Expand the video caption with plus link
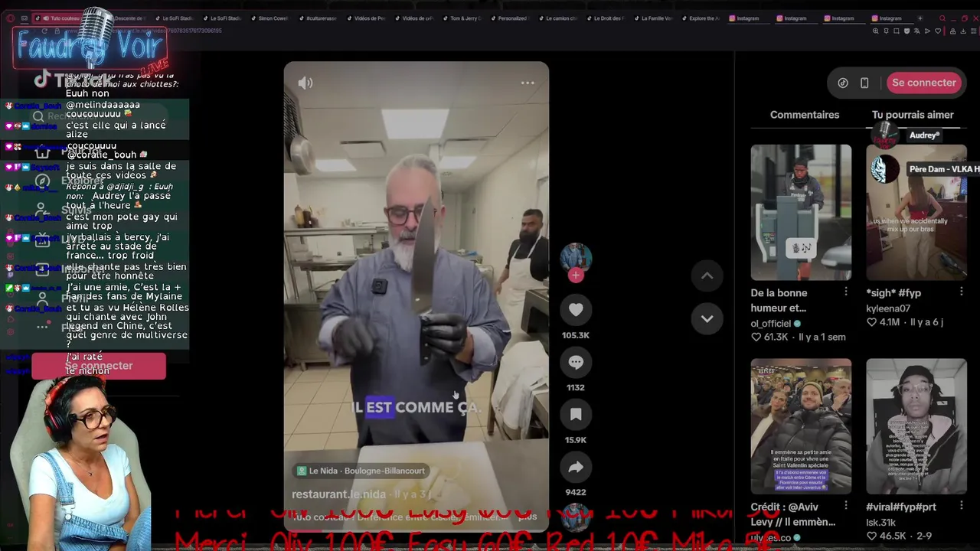 tap(528, 517)
